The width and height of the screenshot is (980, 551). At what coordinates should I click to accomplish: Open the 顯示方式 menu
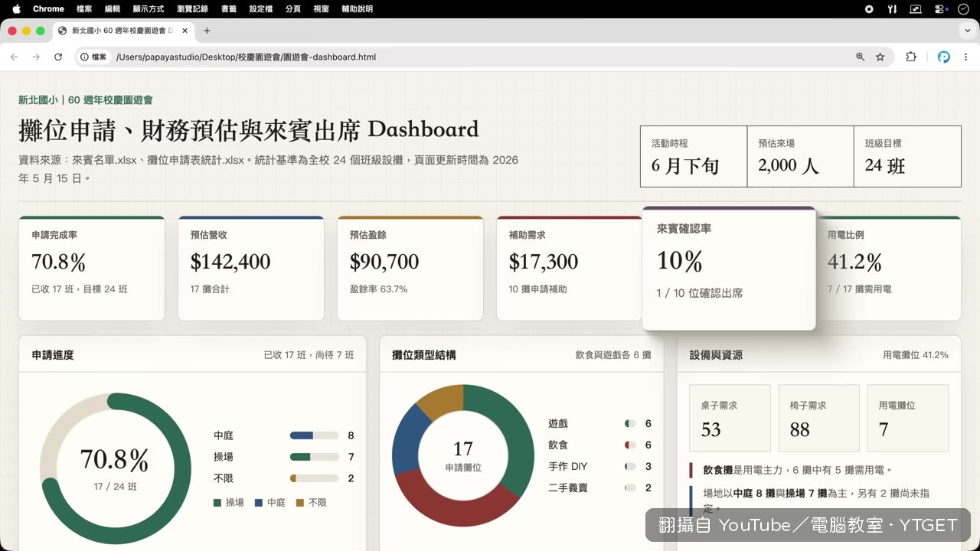(x=148, y=9)
